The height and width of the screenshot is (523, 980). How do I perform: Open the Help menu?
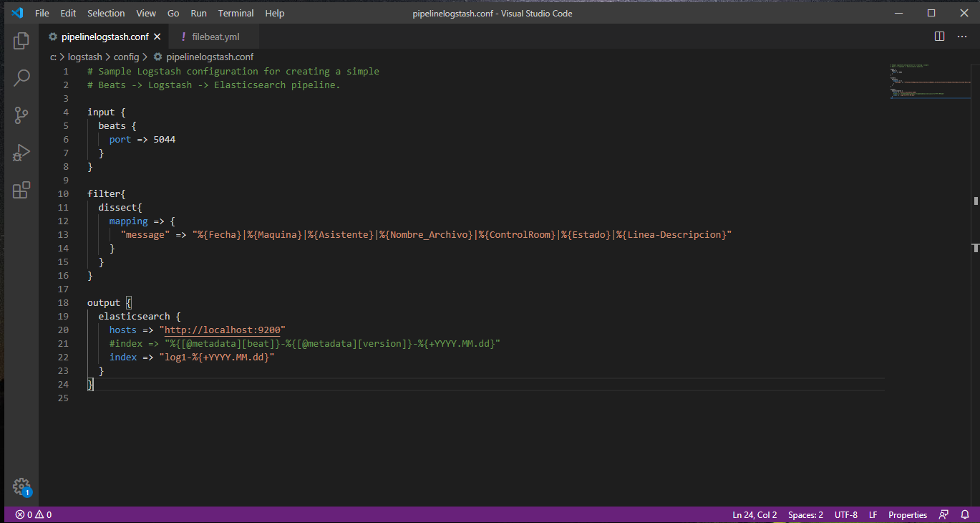pyautogui.click(x=274, y=13)
